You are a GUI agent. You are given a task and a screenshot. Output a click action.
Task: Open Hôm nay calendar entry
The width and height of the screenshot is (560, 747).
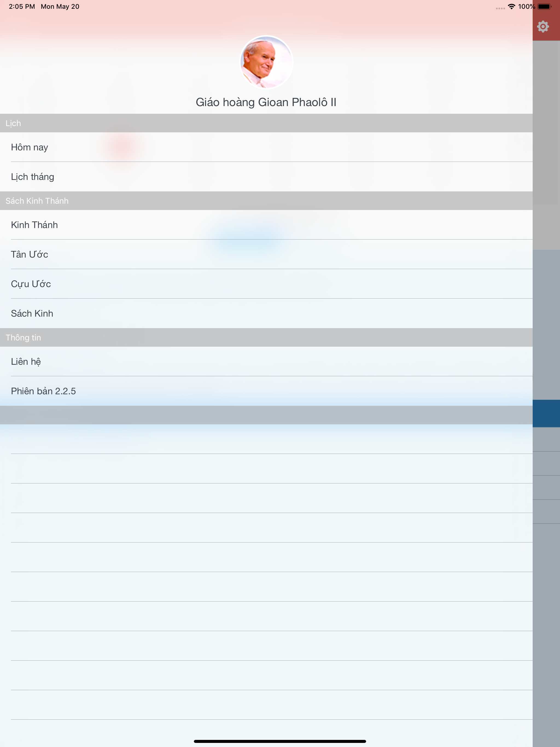[266, 147]
